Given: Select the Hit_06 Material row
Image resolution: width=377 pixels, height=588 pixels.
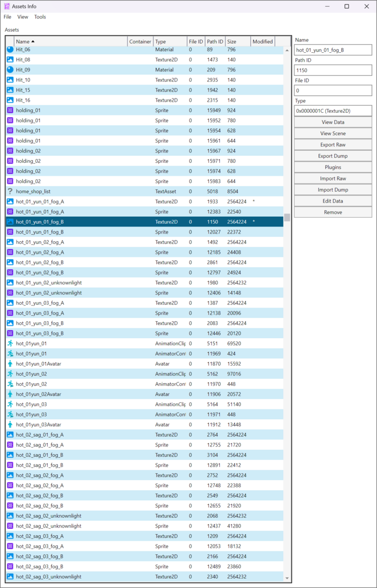Looking at the screenshot, I should pos(145,50).
